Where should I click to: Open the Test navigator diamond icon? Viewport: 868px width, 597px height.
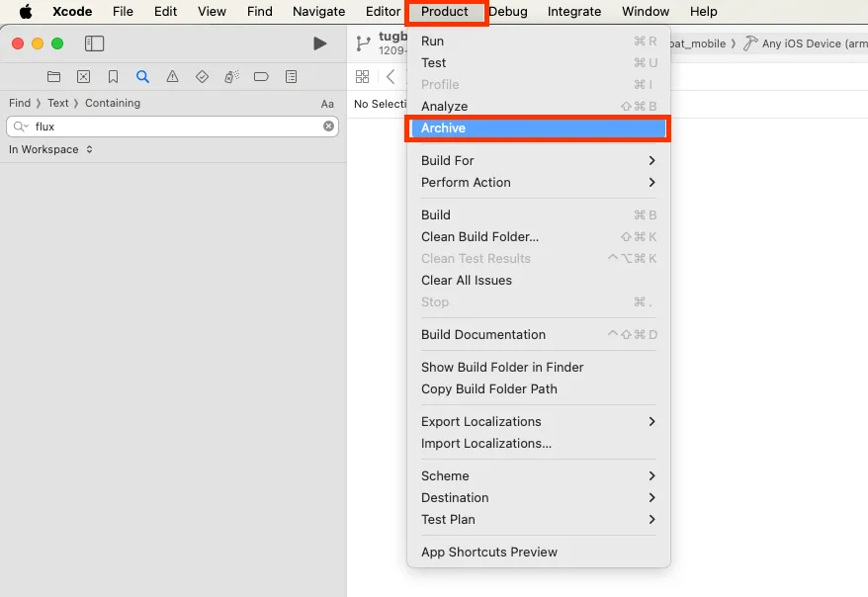(202, 77)
